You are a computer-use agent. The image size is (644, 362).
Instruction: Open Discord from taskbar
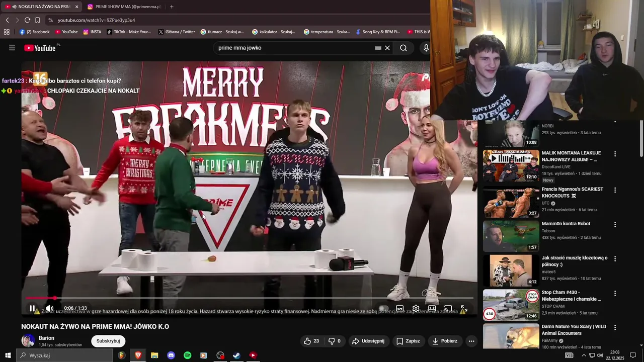(171, 355)
